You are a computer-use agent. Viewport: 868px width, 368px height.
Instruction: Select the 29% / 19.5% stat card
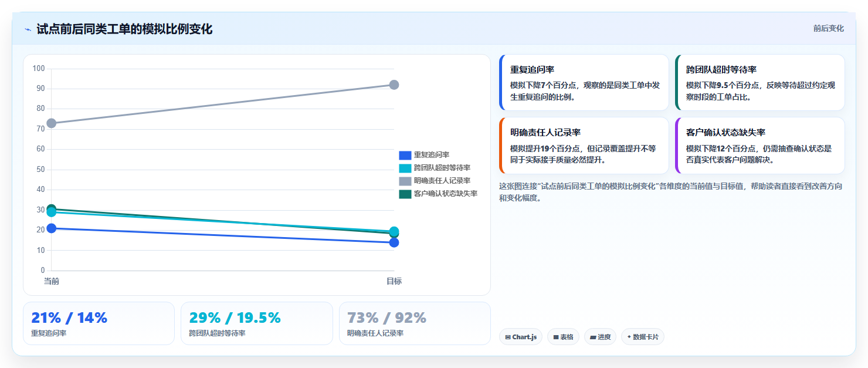[257, 323]
